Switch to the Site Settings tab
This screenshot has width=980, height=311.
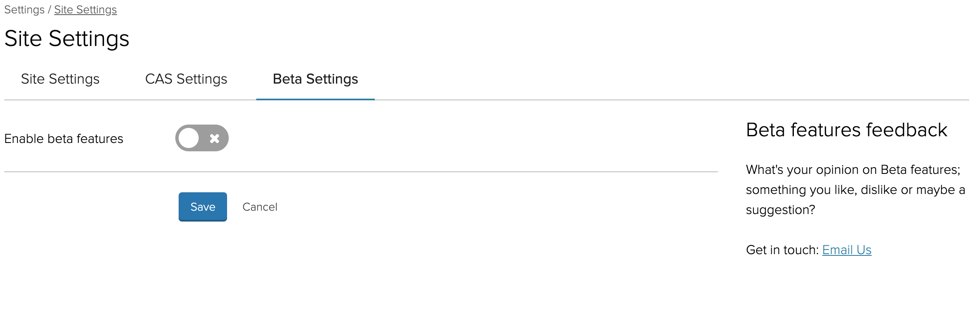(x=60, y=79)
